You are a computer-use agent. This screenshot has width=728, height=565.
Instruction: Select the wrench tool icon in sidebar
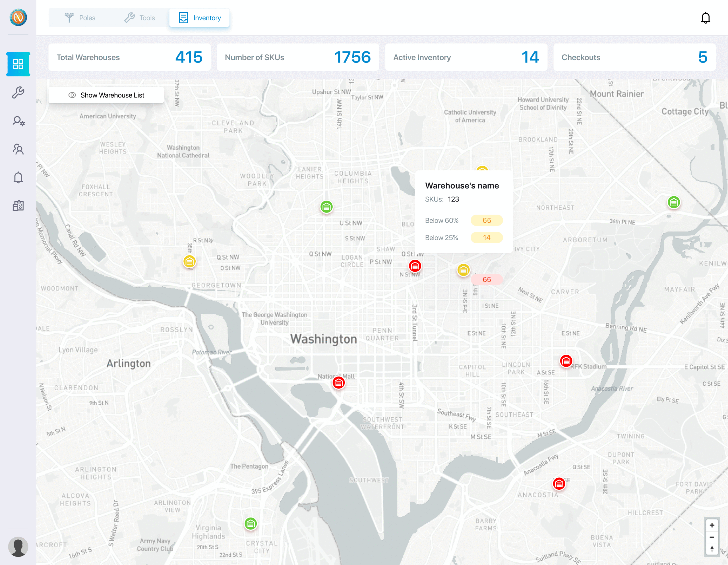click(x=18, y=92)
